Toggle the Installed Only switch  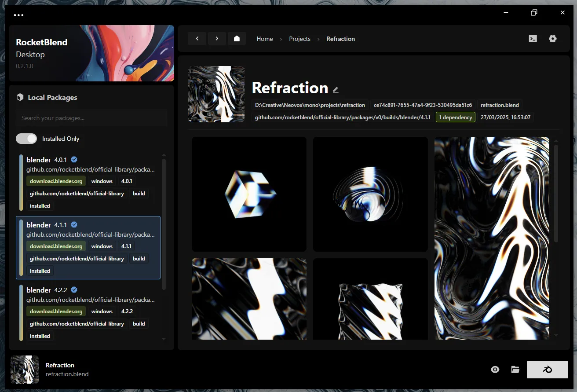coord(26,139)
